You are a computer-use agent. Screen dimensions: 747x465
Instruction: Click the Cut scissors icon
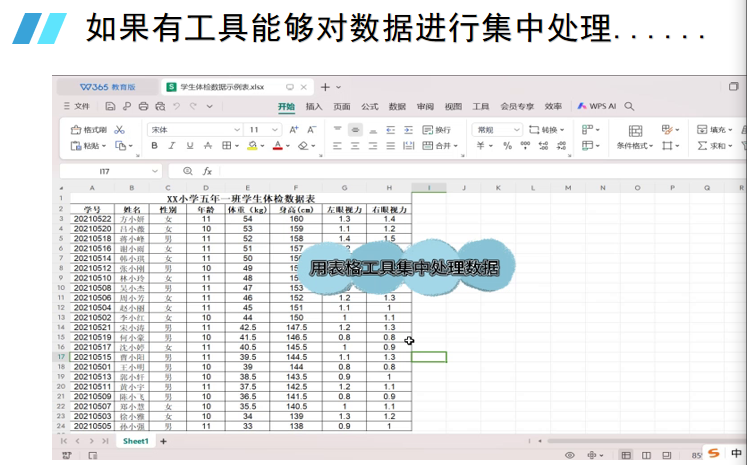[x=120, y=130]
